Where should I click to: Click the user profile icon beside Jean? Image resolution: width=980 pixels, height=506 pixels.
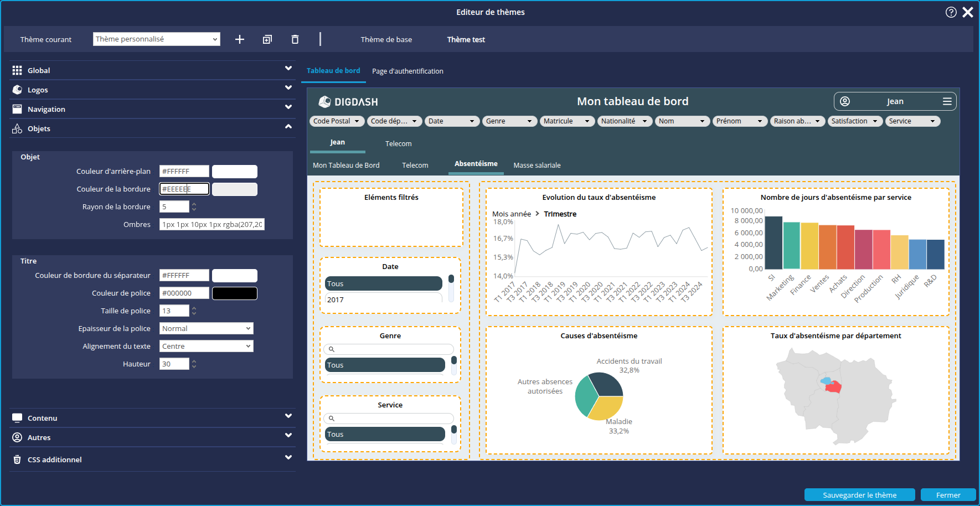coord(845,101)
